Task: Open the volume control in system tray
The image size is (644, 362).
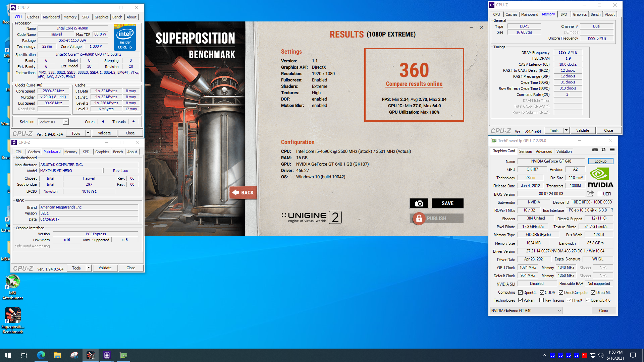Action: click(601, 355)
